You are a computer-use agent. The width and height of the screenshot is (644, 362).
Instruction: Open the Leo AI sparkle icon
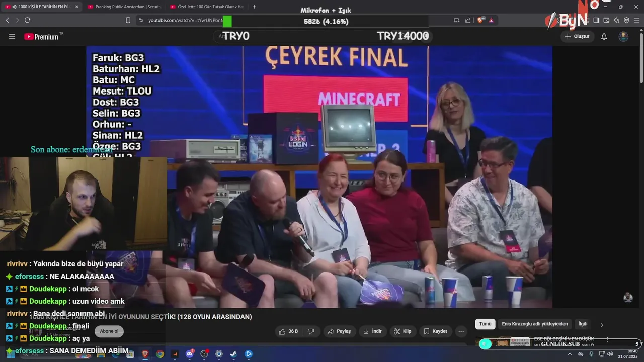[x=616, y=20]
